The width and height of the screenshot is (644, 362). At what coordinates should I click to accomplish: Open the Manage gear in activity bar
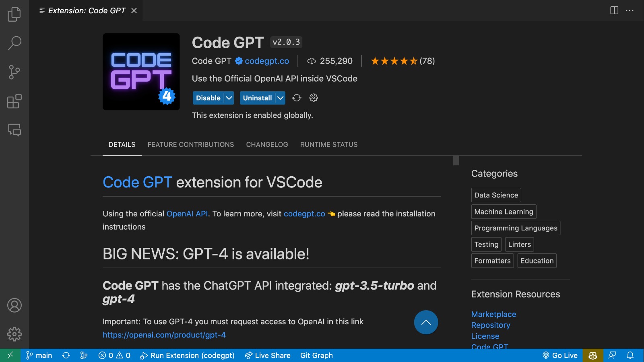click(x=14, y=334)
